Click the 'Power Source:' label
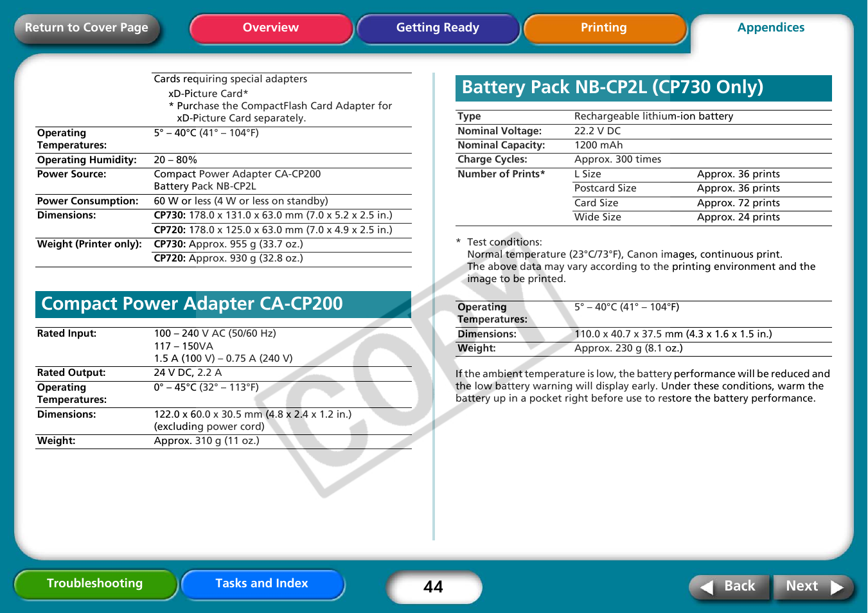The image size is (868, 613). 71,174
